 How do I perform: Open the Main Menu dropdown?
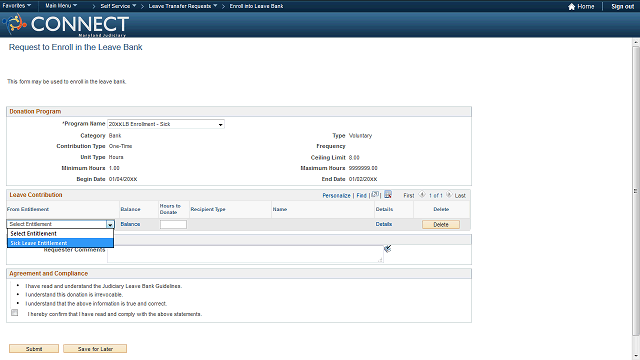coord(61,6)
